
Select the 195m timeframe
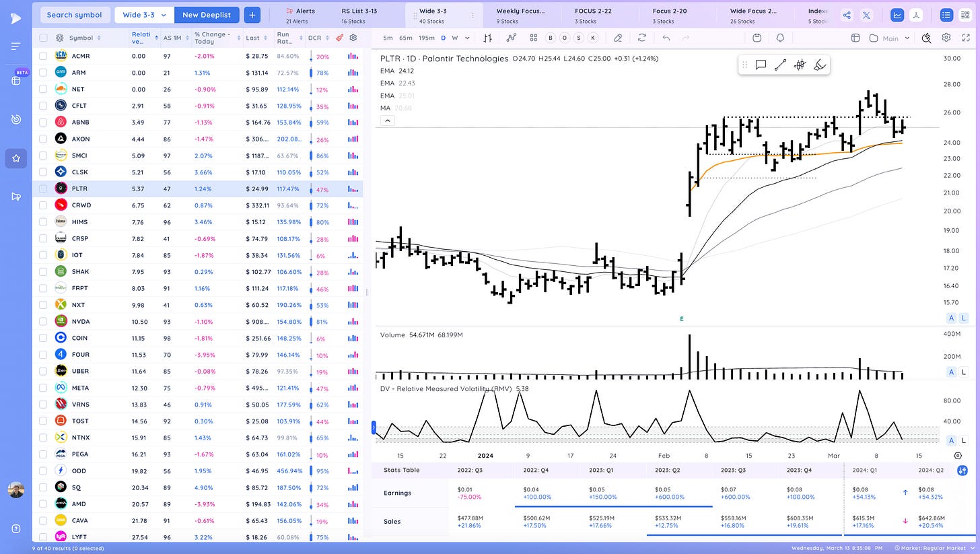[427, 38]
